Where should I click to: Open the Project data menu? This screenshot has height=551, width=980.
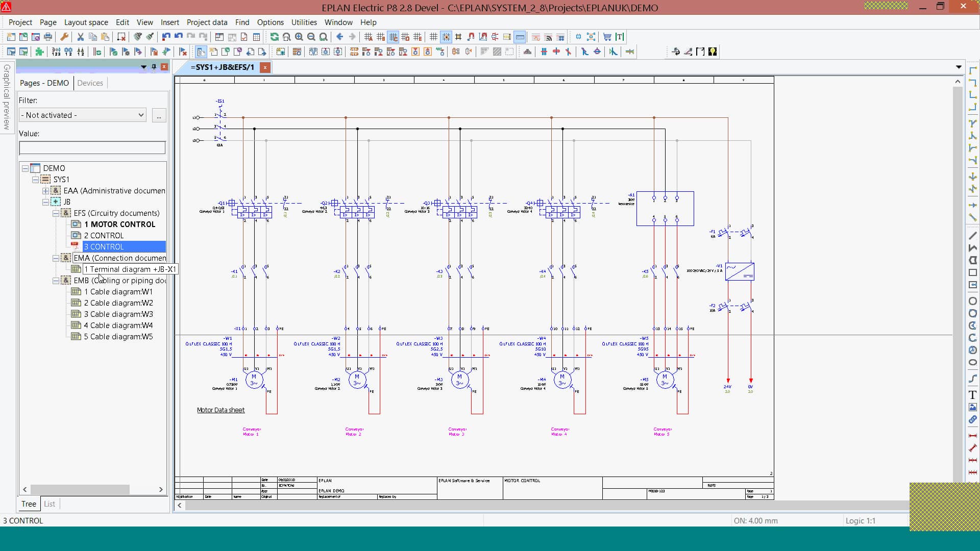point(207,22)
